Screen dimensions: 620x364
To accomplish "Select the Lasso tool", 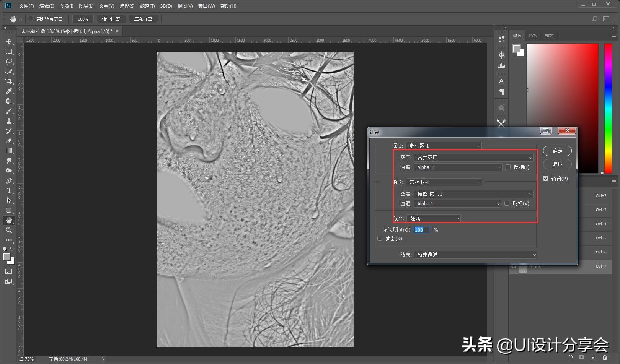I will point(9,61).
